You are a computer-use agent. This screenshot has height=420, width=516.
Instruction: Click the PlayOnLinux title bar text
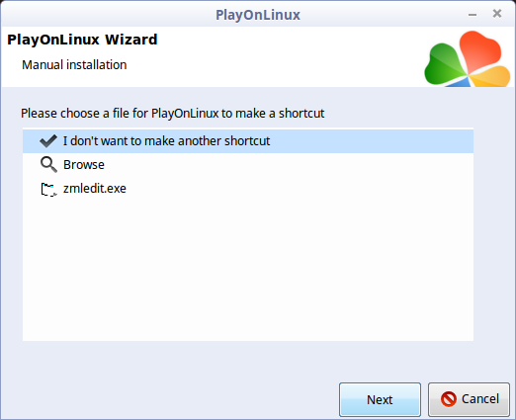point(258,15)
